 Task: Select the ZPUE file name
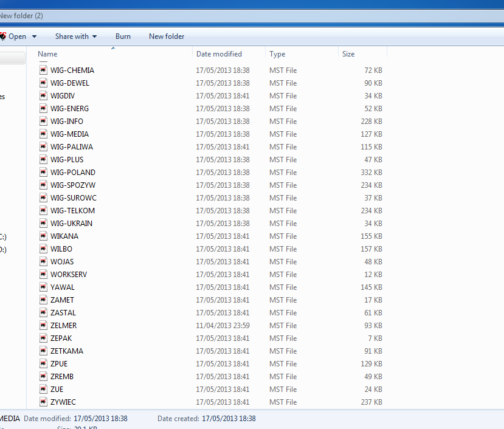click(x=59, y=364)
